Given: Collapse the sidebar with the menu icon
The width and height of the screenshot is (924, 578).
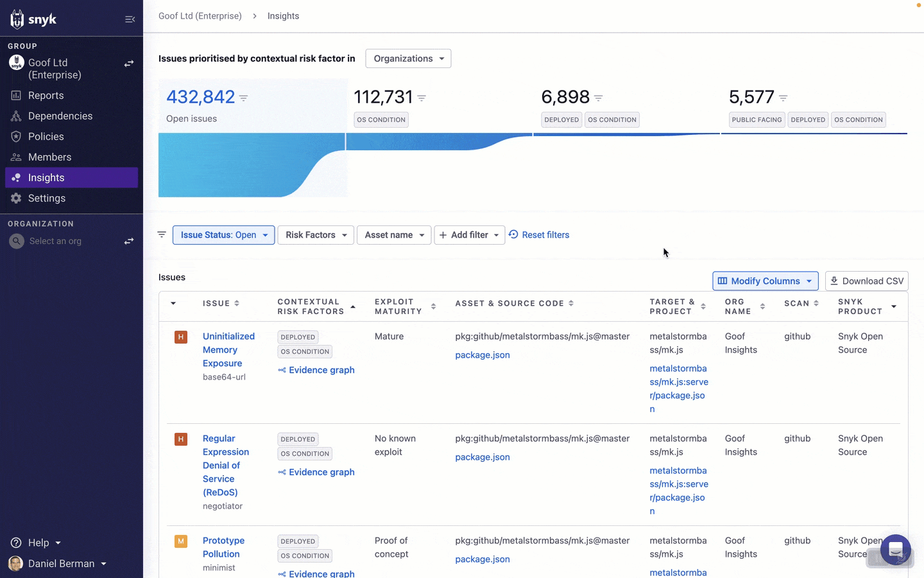Looking at the screenshot, I should click(x=130, y=19).
